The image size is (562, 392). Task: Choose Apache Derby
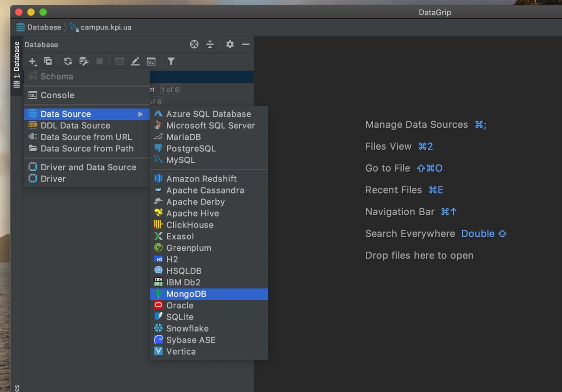(209, 202)
